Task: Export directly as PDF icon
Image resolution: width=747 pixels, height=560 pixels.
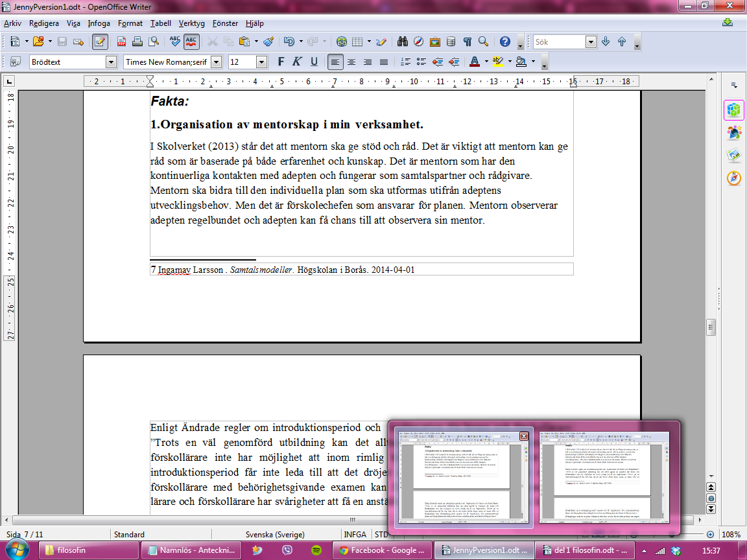Action: [121, 42]
